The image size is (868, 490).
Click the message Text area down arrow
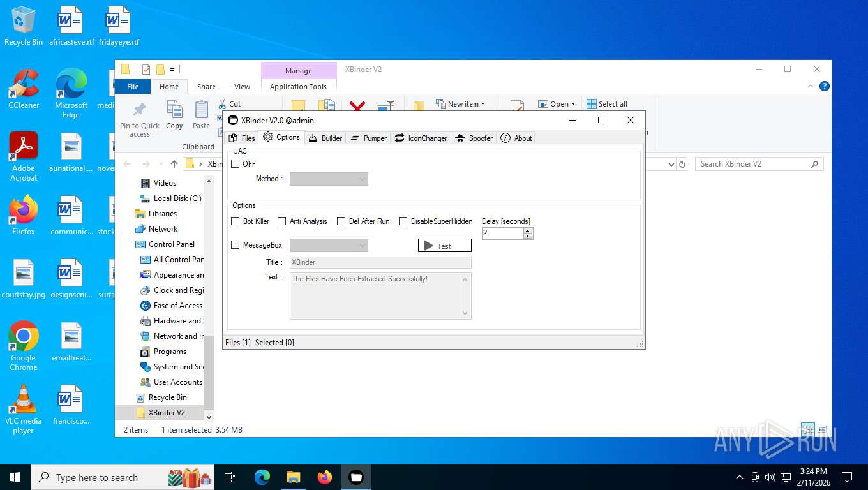pos(465,313)
